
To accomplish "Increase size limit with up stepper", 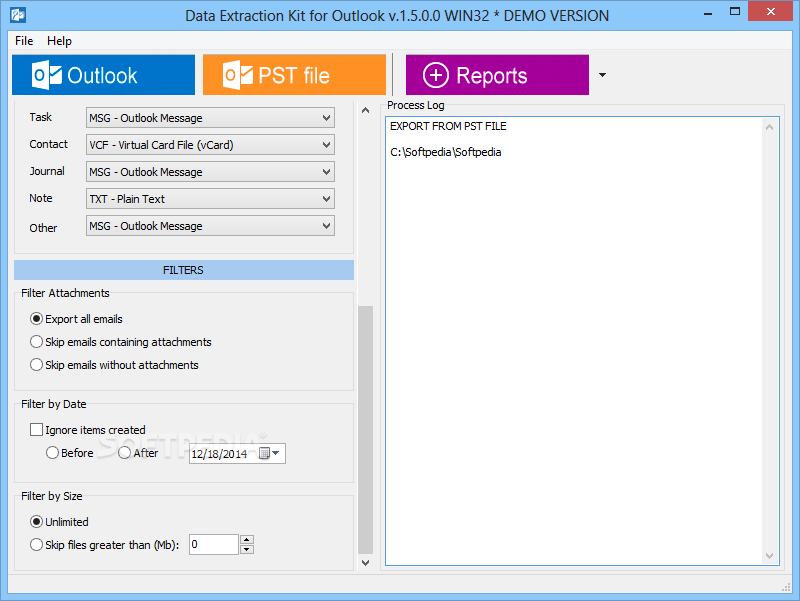I will (247, 540).
